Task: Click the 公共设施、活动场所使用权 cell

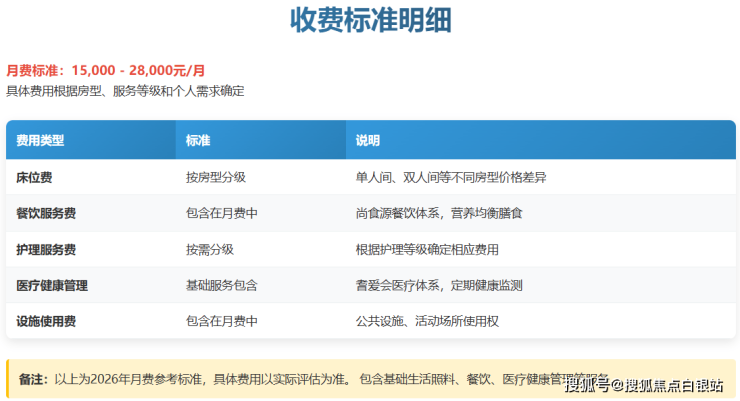Action: pyautogui.click(x=427, y=321)
